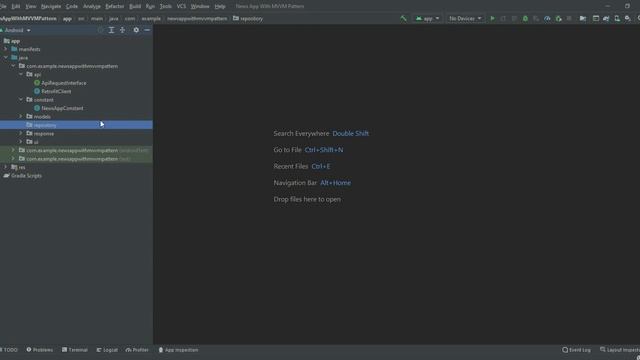Open the Problems tool window

pyautogui.click(x=40, y=350)
